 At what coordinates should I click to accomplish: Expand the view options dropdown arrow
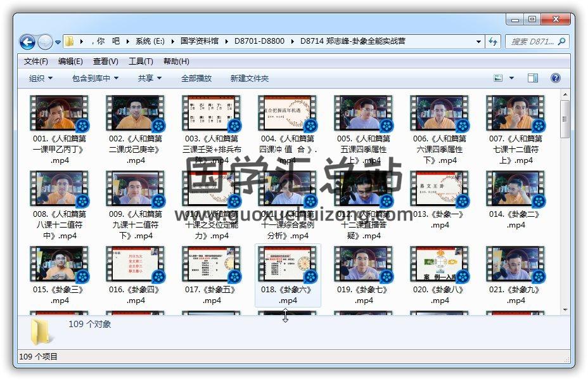(x=512, y=78)
